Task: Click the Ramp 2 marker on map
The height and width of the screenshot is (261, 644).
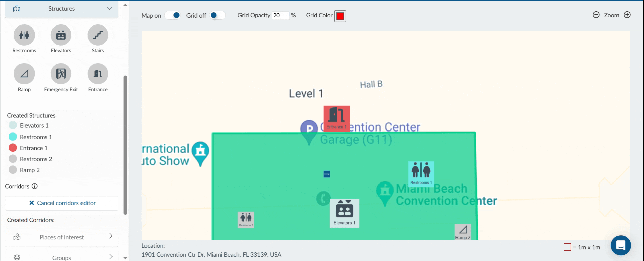Action: tap(463, 232)
